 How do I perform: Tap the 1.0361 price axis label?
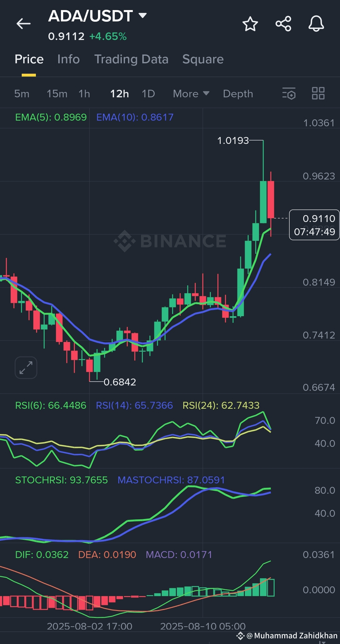(x=319, y=123)
